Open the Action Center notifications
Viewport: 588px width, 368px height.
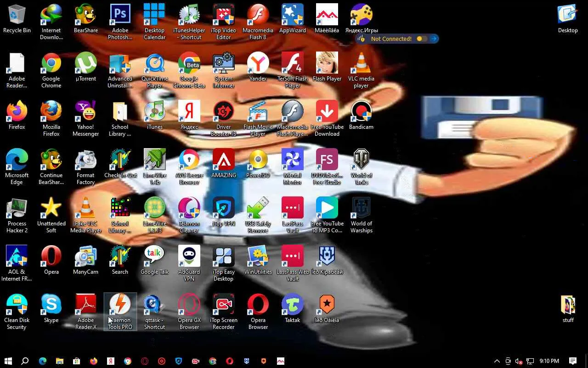click(573, 361)
